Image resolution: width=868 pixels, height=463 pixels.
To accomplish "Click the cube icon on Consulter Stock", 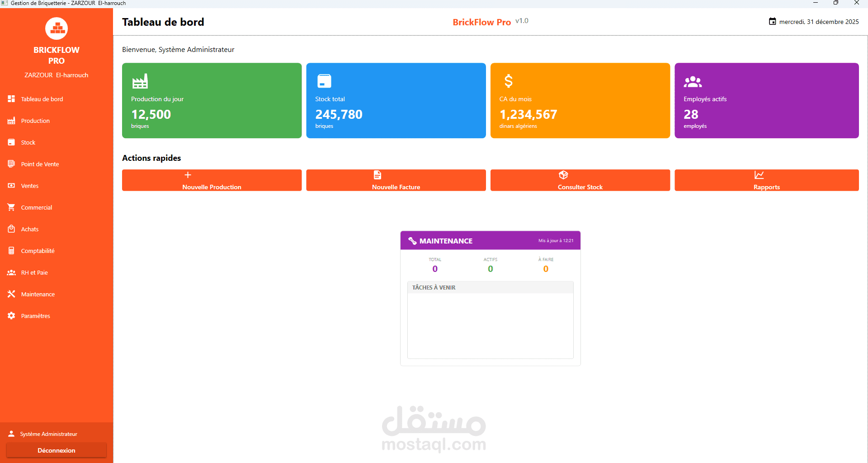I will coord(563,175).
